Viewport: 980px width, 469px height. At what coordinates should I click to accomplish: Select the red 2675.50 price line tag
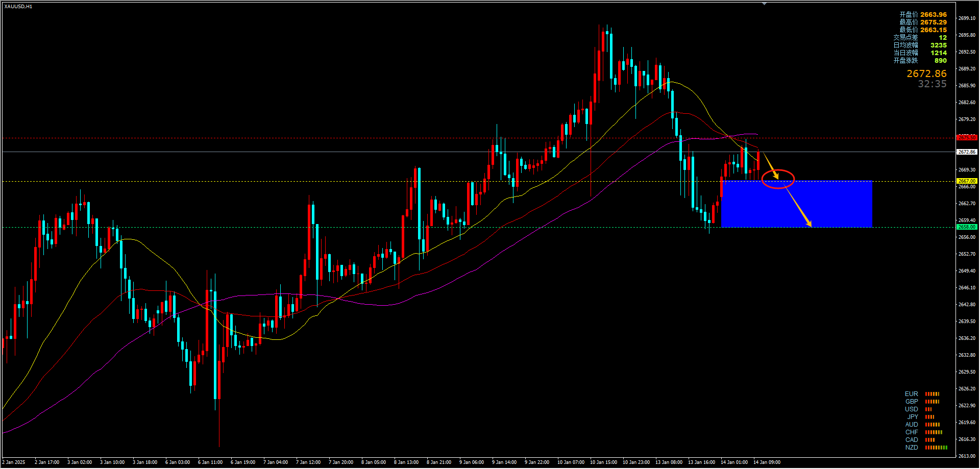967,138
